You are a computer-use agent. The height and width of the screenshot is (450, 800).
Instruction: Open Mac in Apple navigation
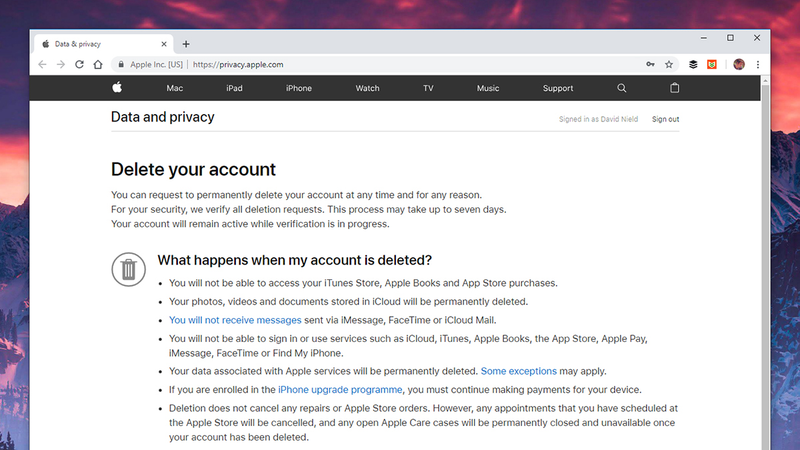(174, 88)
